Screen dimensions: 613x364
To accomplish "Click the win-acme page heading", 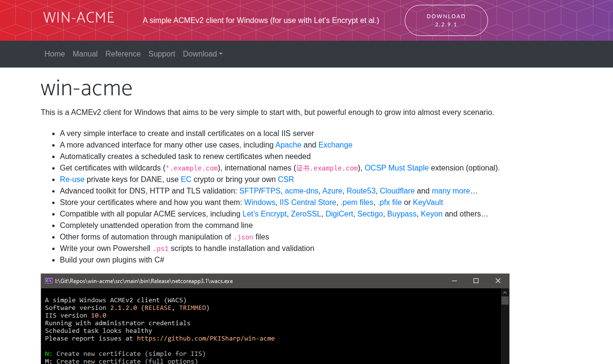I will pyautogui.click(x=87, y=88).
